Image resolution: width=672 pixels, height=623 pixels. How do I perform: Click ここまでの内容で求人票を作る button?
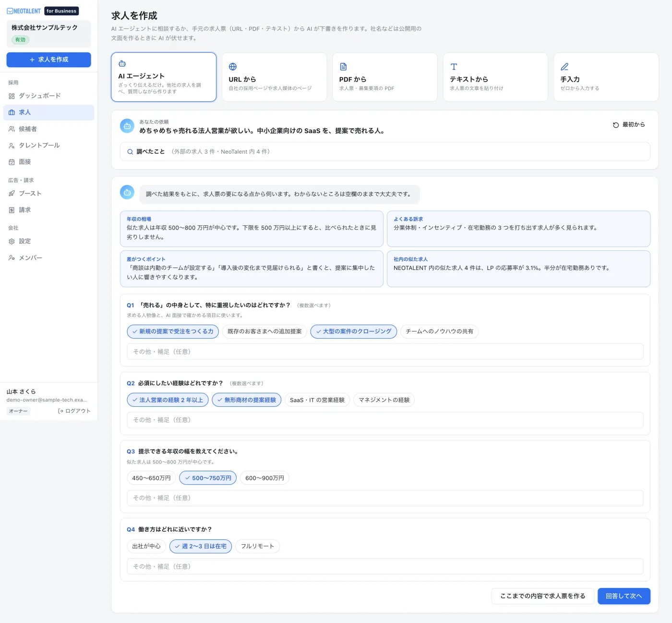(543, 596)
